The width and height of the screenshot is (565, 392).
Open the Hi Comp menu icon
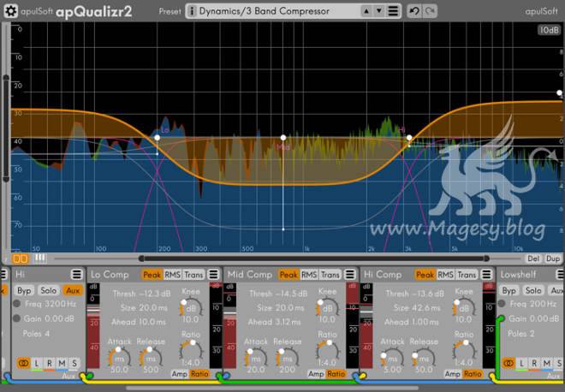(x=486, y=275)
